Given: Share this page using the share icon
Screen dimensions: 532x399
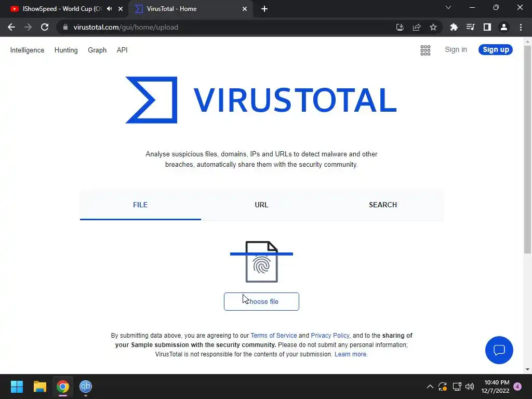Looking at the screenshot, I should click(x=417, y=27).
